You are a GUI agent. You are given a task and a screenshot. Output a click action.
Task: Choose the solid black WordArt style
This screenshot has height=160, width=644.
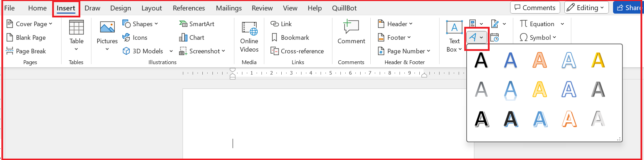(x=481, y=60)
